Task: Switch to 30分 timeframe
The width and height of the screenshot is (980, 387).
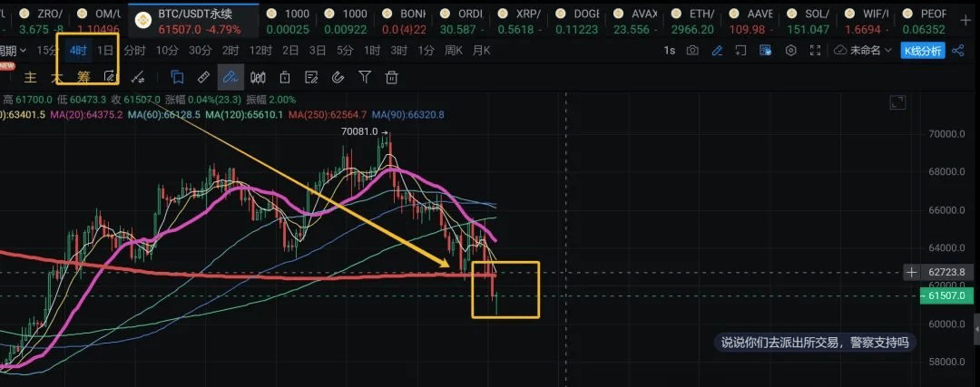Action: pos(200,51)
